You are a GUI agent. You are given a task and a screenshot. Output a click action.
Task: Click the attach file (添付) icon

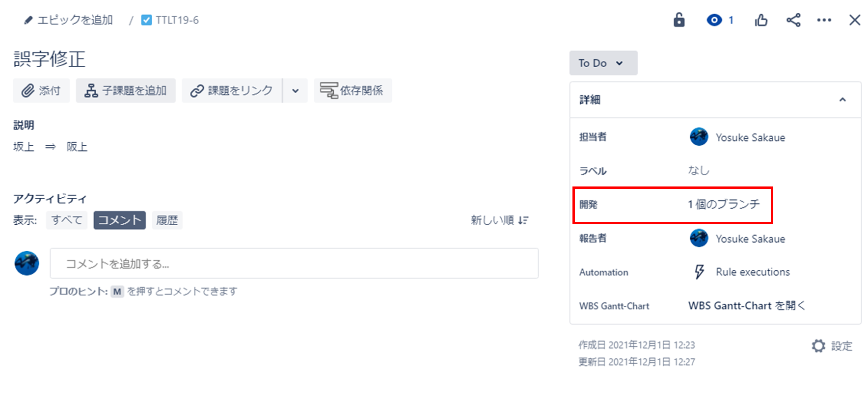(28, 90)
